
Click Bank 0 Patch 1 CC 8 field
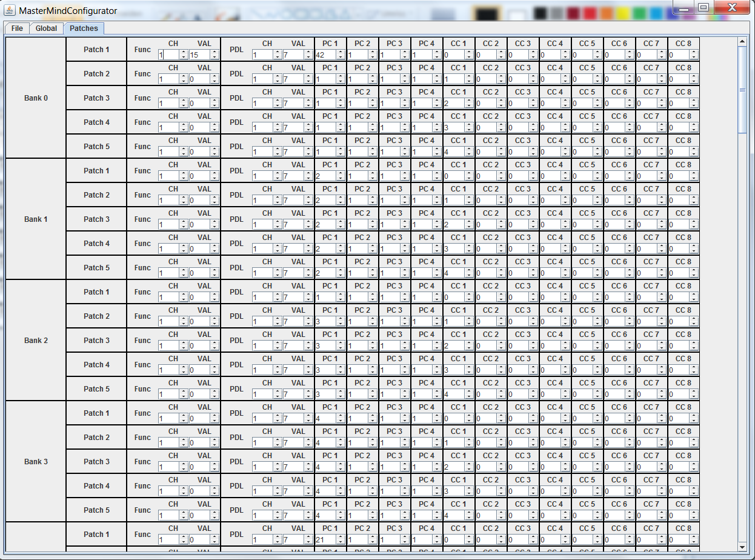[680, 55]
